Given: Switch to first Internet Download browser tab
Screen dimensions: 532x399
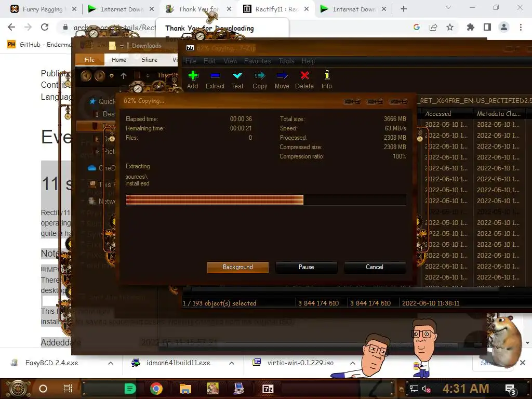Looking at the screenshot, I should [121, 9].
